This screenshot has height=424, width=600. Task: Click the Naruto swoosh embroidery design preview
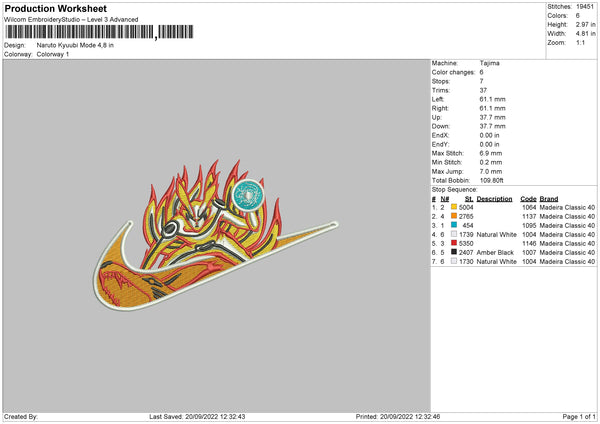point(215,235)
